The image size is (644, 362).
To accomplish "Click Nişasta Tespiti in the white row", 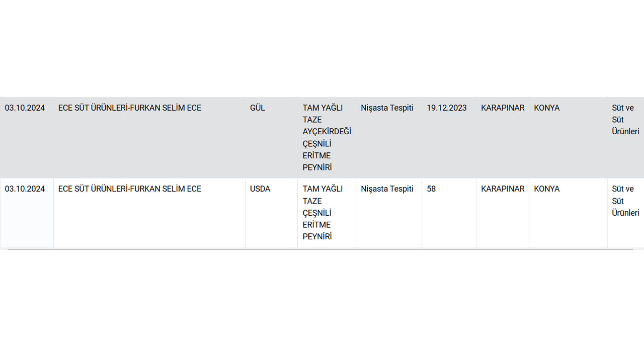I will click(x=387, y=189).
